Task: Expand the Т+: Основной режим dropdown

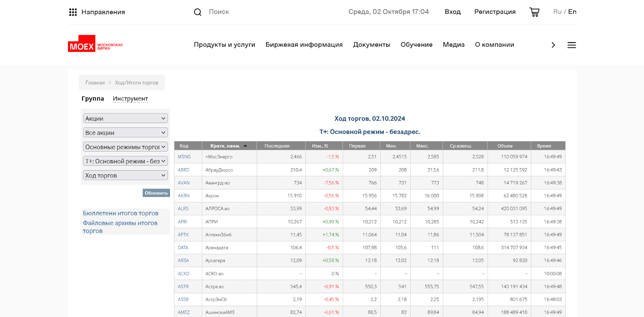Action: 126,161
